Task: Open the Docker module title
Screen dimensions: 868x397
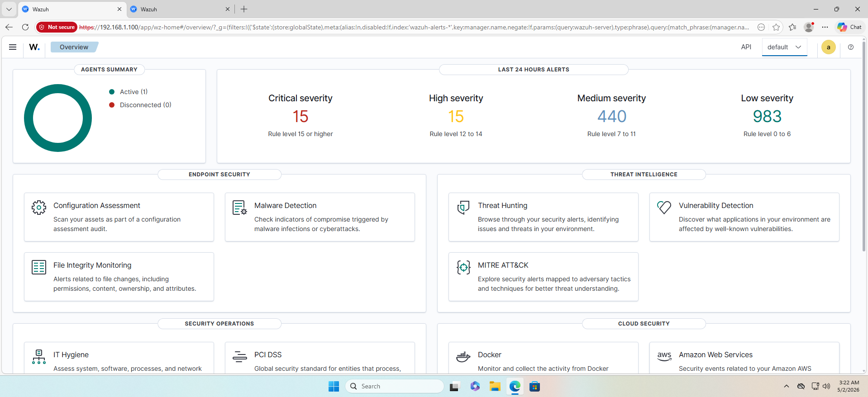Action: [x=490, y=355]
